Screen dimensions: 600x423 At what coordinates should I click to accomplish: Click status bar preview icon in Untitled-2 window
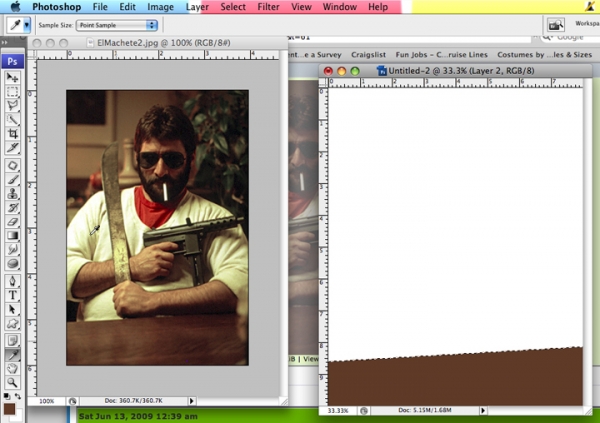click(x=364, y=410)
